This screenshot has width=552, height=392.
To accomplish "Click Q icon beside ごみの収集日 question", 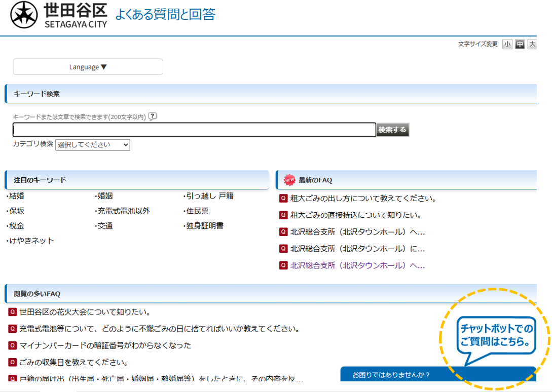I will pyautogui.click(x=13, y=362).
